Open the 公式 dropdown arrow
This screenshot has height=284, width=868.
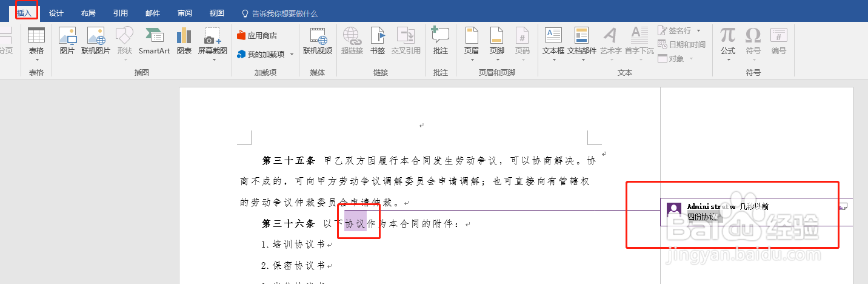pos(728,59)
